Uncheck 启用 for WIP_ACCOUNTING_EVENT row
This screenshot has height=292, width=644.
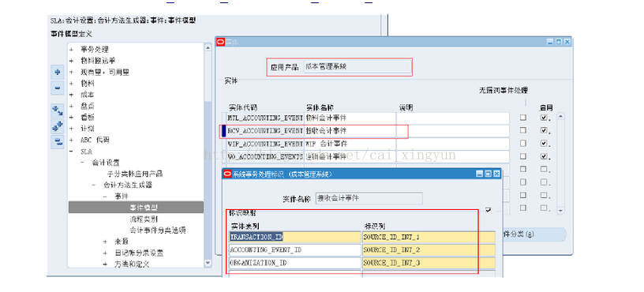tap(544, 144)
